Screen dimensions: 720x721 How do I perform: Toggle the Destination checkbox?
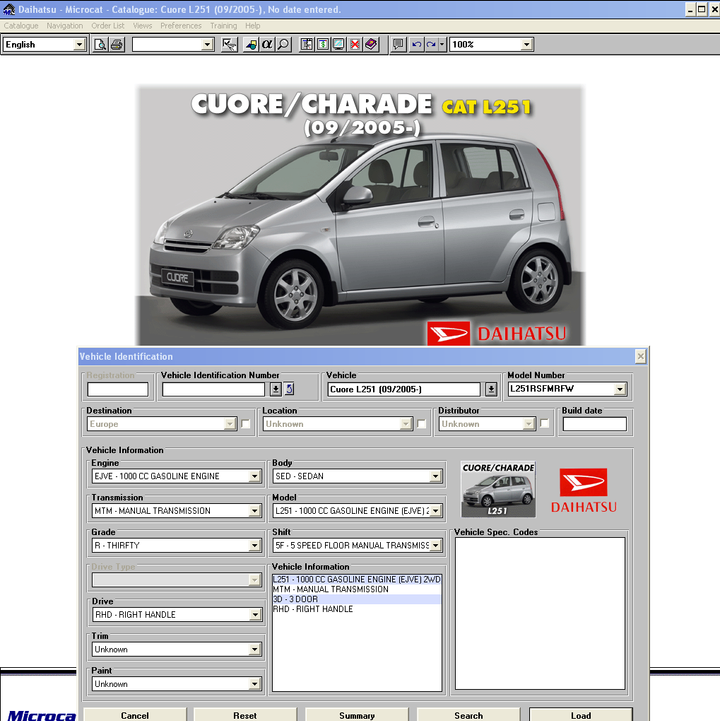(246, 423)
